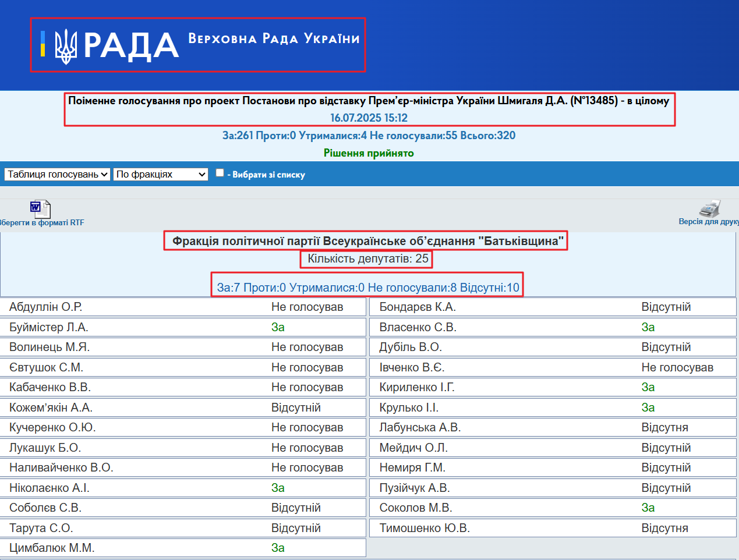Select deputy row 'Власенко С.В.'
This screenshot has height=560, width=739.
point(553,327)
